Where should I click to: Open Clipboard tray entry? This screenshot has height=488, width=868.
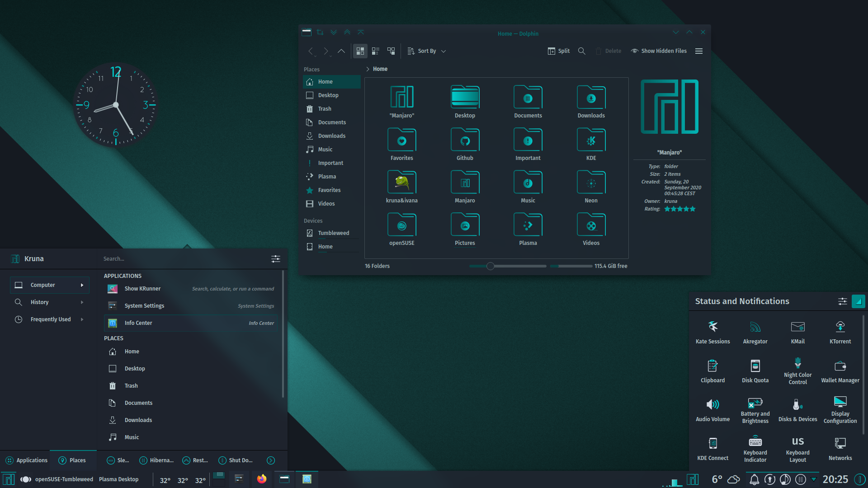coord(713,371)
